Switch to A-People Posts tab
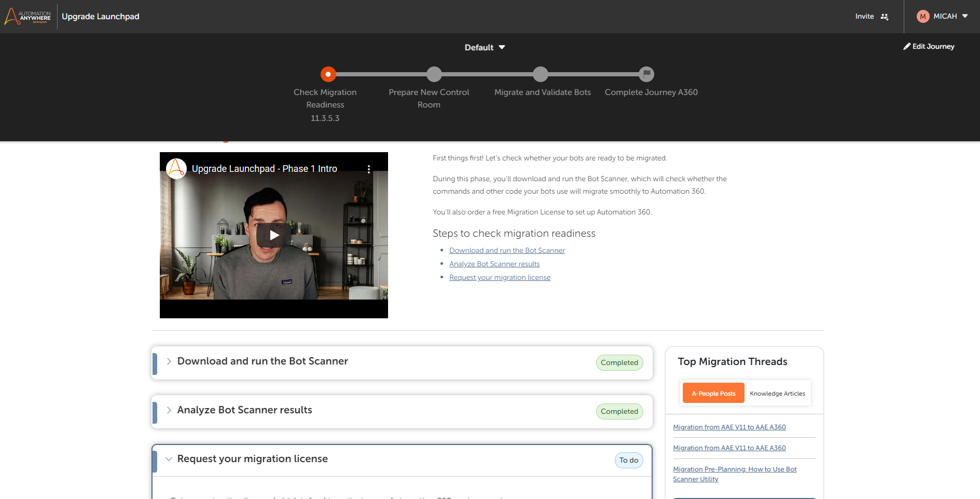This screenshot has height=499, width=980. (x=713, y=393)
